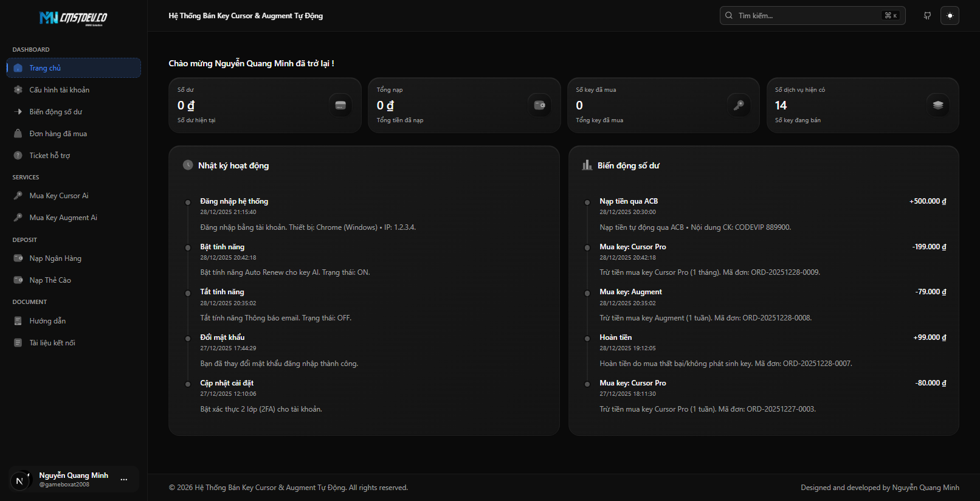Viewport: 980px width, 501px height.
Task: Open user menu via three dots beside Nguyễn Quang Minh
Action: pyautogui.click(x=124, y=480)
